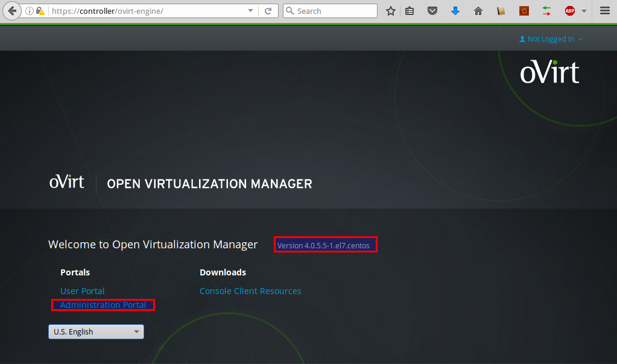Show bookmarks list icon
The height and width of the screenshot is (364, 617).
tap(410, 11)
